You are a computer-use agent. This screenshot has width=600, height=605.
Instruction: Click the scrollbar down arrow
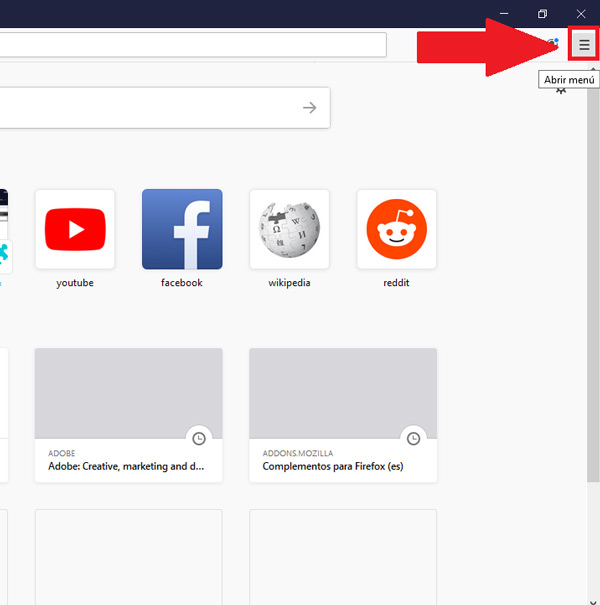click(x=593, y=602)
